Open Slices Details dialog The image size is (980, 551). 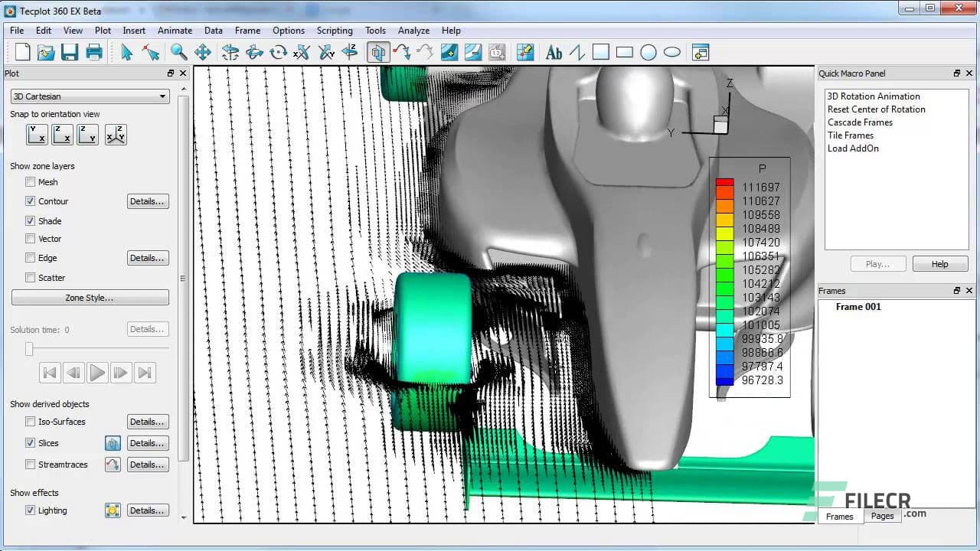[x=147, y=443]
